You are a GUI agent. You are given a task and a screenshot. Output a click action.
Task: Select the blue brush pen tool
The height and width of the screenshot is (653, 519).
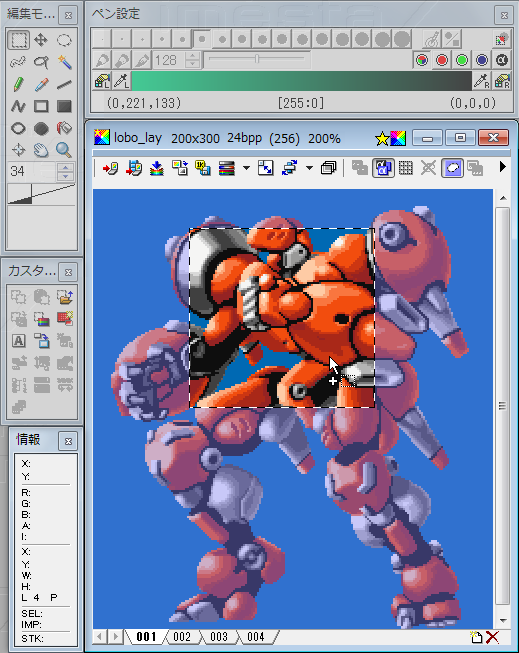point(41,84)
